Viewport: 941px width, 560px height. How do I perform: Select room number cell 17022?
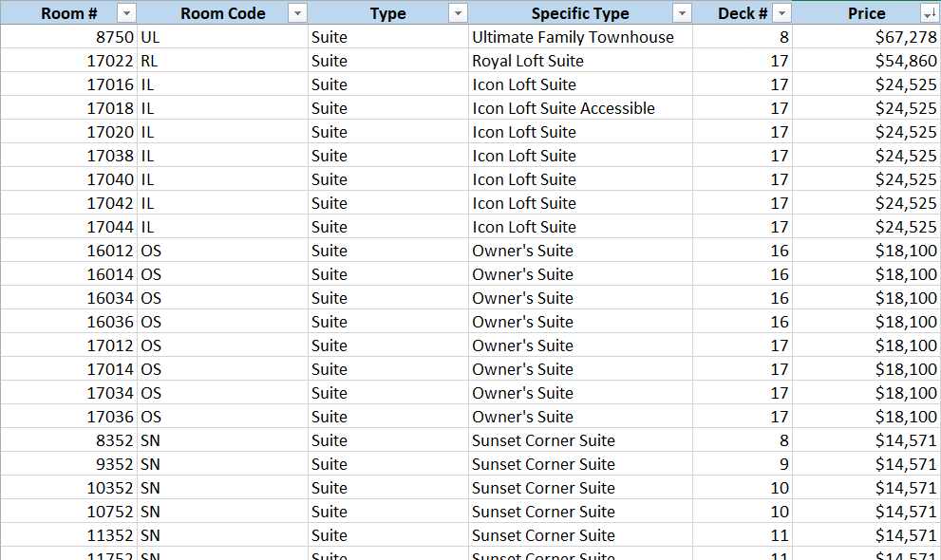[x=69, y=61]
